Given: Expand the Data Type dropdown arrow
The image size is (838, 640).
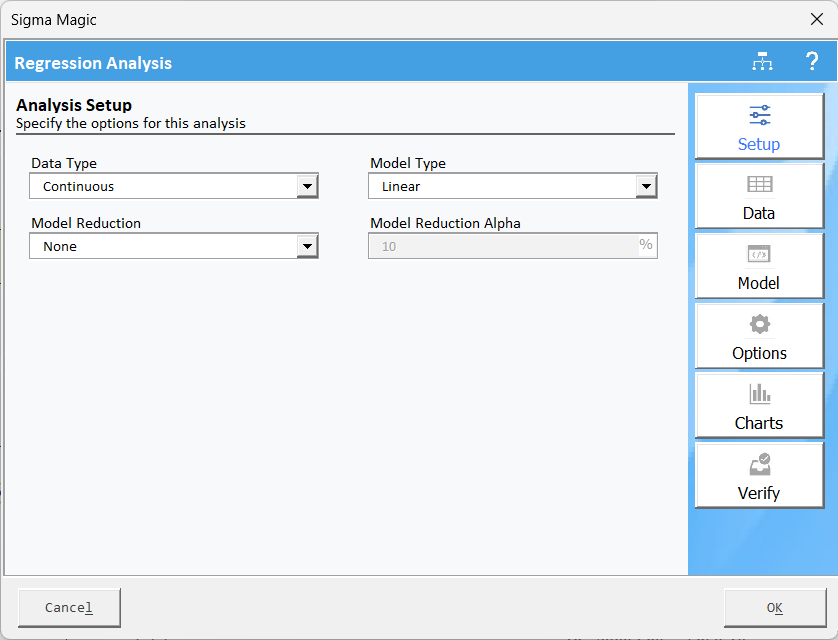Looking at the screenshot, I should pyautogui.click(x=307, y=186).
